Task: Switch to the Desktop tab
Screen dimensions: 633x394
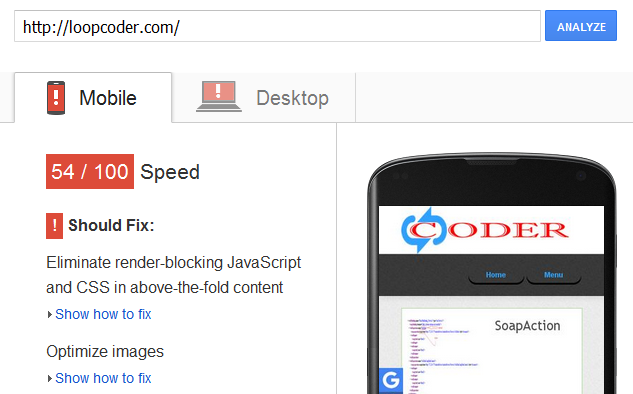Action: coord(264,97)
